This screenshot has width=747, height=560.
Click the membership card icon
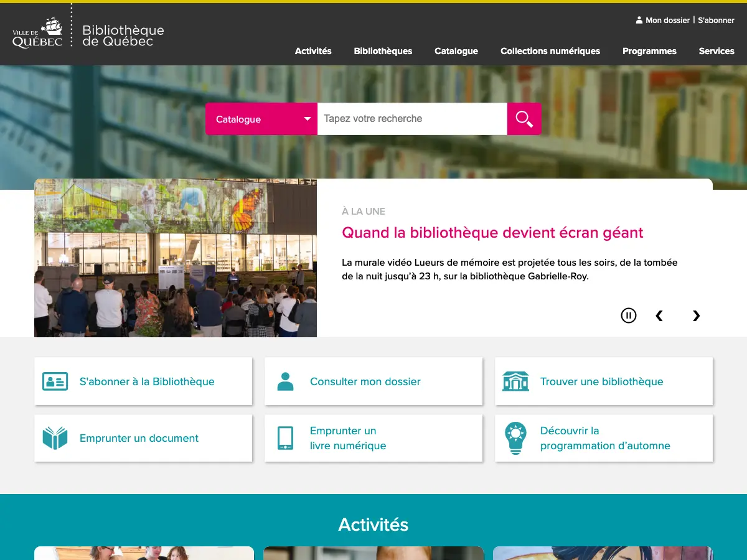[55, 381]
